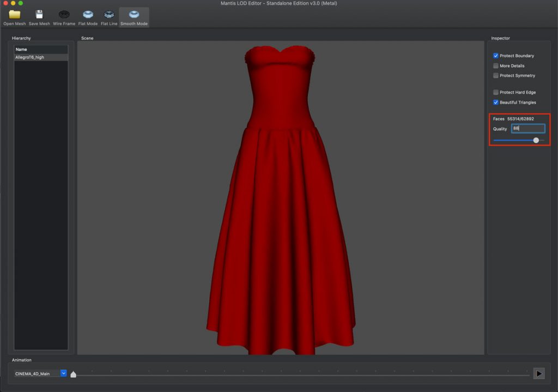558x392 pixels.
Task: Click the Name column header in Hierarchy
Action: coord(41,50)
